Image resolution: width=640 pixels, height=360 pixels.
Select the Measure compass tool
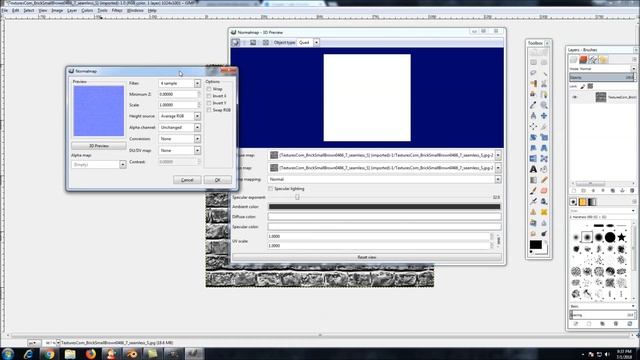(533, 116)
